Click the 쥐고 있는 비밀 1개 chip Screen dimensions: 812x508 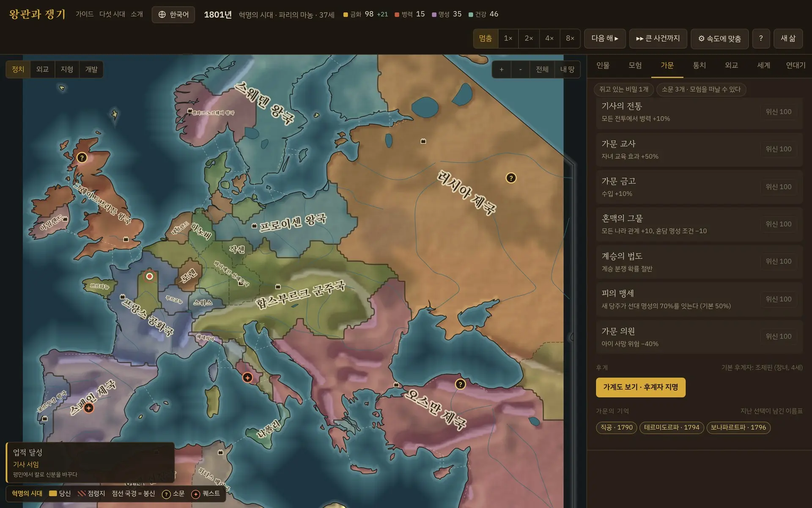coord(624,89)
